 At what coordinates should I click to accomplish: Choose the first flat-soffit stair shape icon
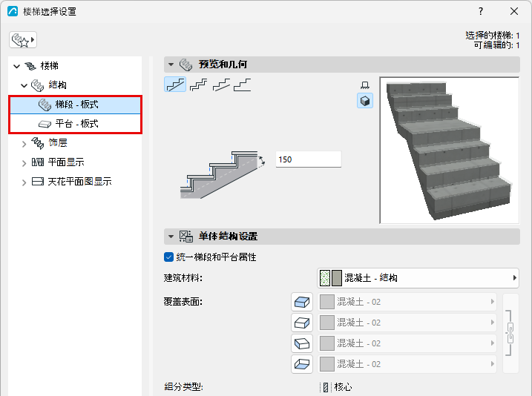click(x=175, y=85)
